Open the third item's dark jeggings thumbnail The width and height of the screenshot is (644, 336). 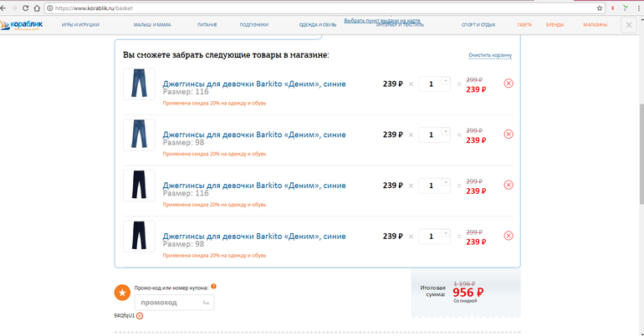click(138, 185)
